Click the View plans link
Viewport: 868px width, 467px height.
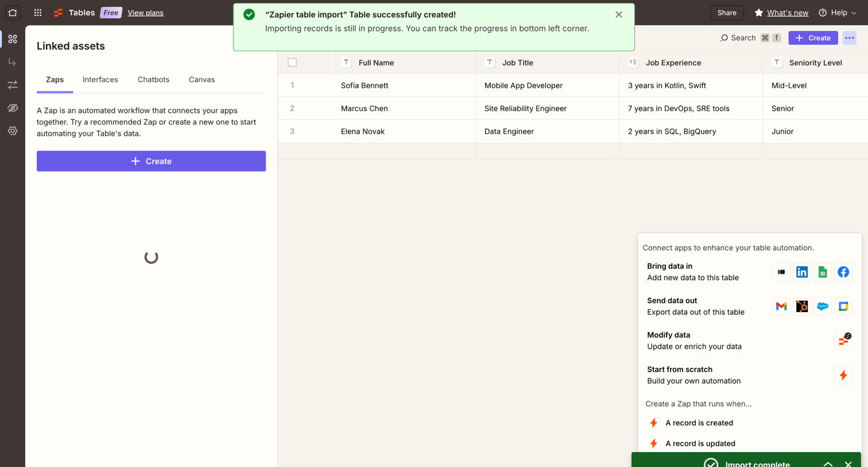[145, 13]
